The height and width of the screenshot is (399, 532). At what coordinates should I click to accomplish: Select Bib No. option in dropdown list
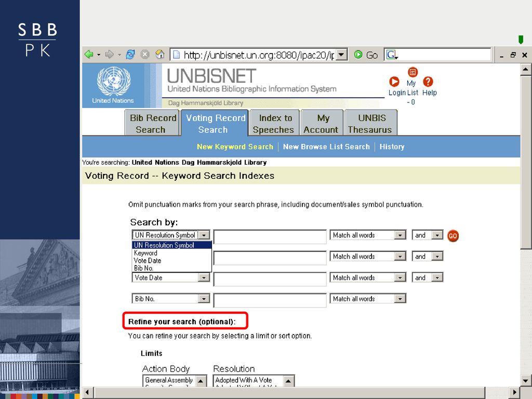click(171, 268)
